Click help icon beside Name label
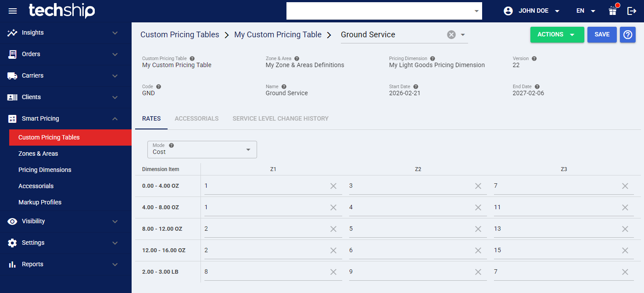 (284, 86)
